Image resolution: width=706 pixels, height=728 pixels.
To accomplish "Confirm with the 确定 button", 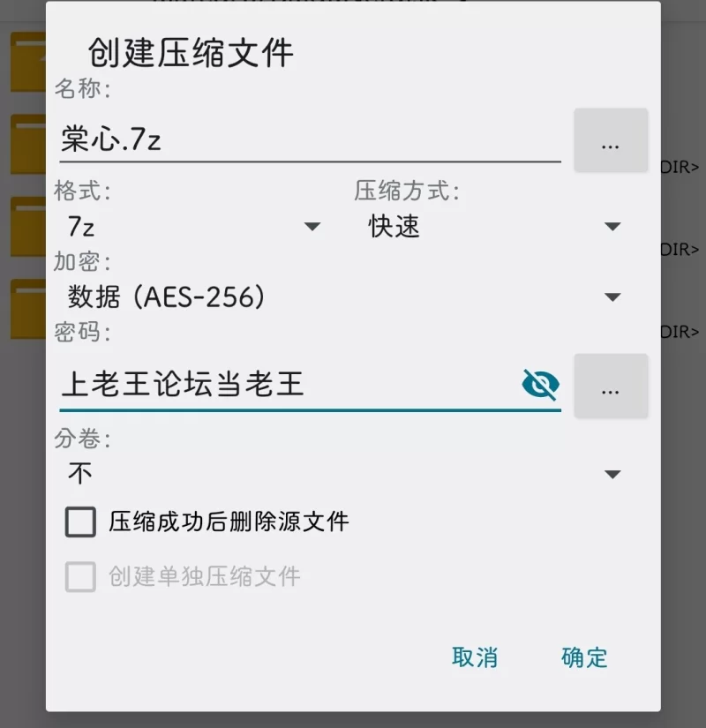I will (x=584, y=657).
